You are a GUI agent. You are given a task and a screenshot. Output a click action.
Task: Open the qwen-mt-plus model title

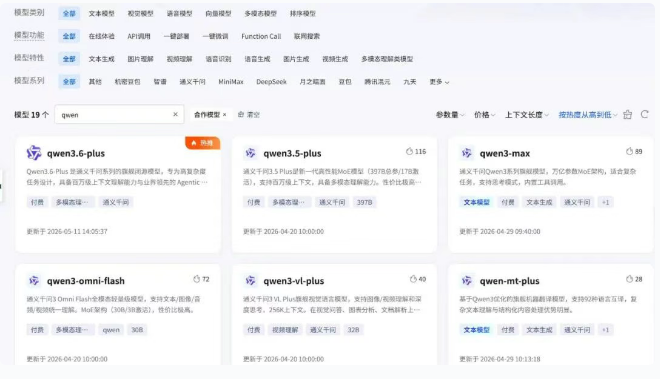click(x=509, y=281)
